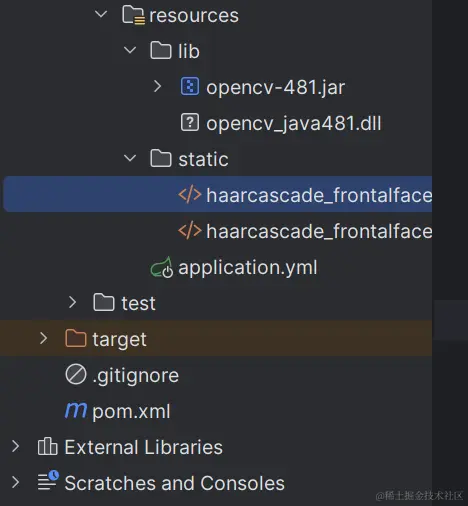Click the Maven icon next to pom.xml
This screenshot has height=506, width=468.
pyautogui.click(x=76, y=410)
